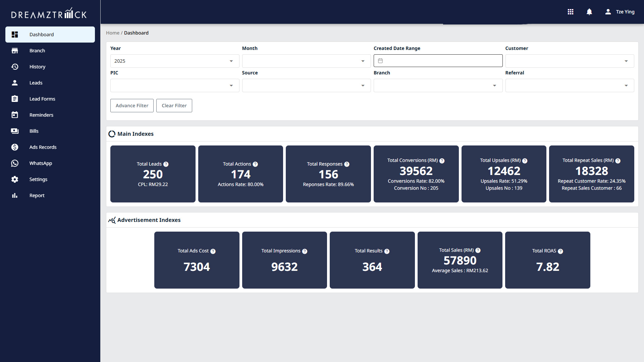The height and width of the screenshot is (362, 644).
Task: Open Lead Forms menu item
Action: coord(42,99)
